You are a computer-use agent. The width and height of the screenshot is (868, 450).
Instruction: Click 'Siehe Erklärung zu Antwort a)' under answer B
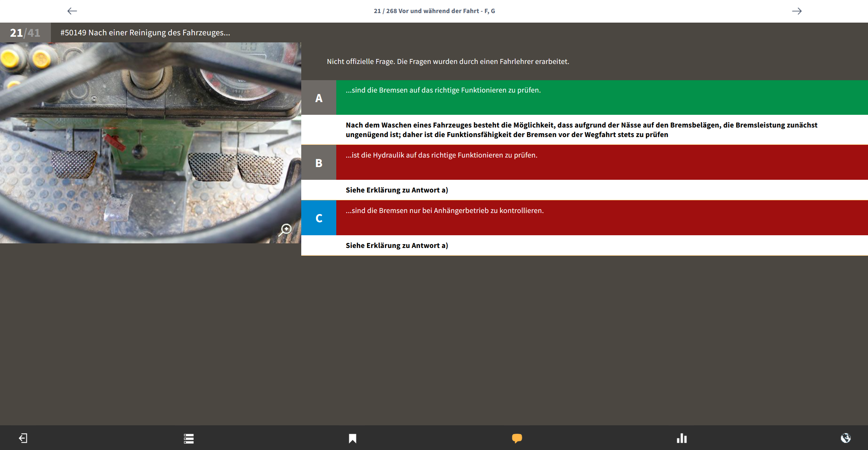coord(397,190)
